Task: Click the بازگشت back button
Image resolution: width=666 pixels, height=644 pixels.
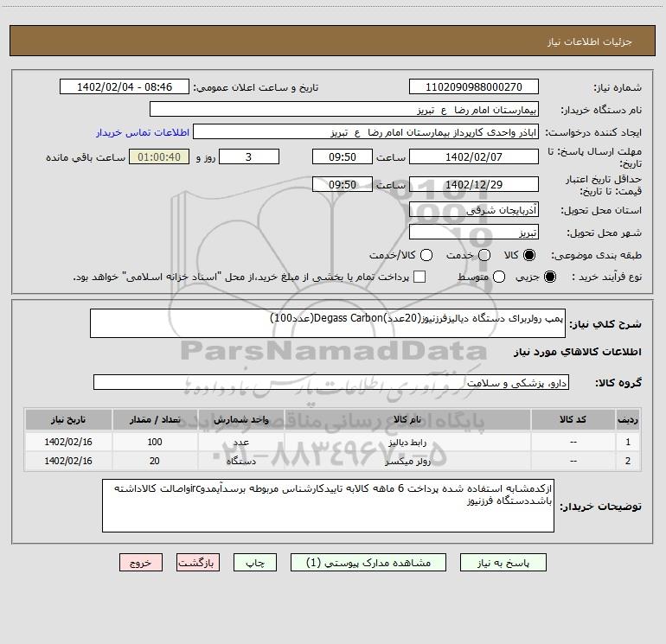Action: pos(198,563)
